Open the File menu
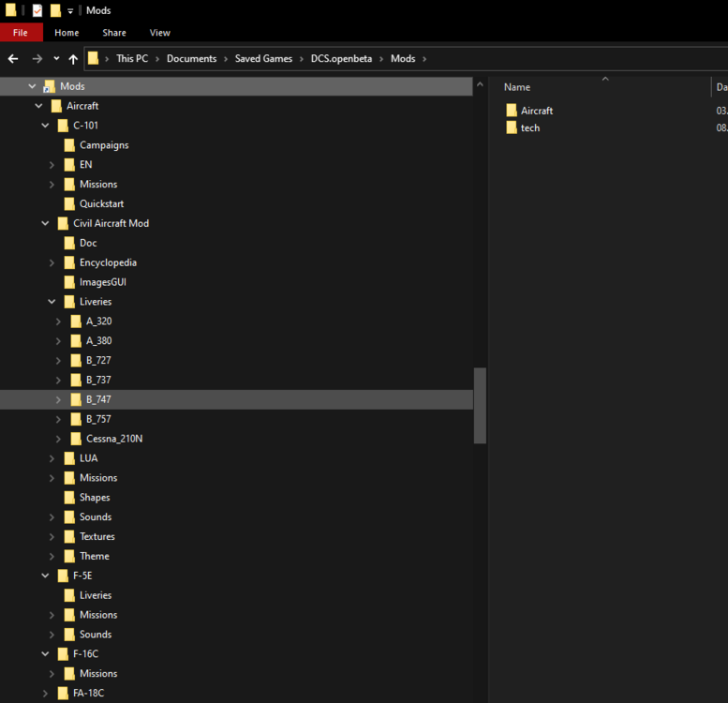 (21, 33)
